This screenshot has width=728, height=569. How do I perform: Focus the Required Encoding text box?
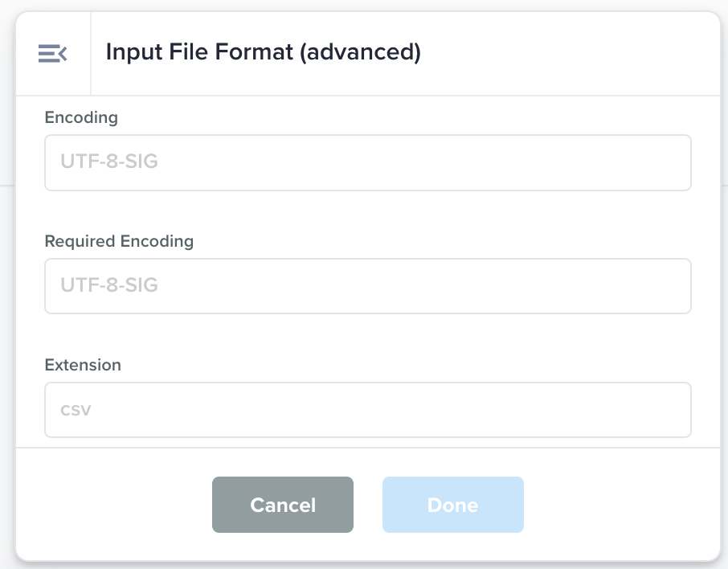pos(367,286)
